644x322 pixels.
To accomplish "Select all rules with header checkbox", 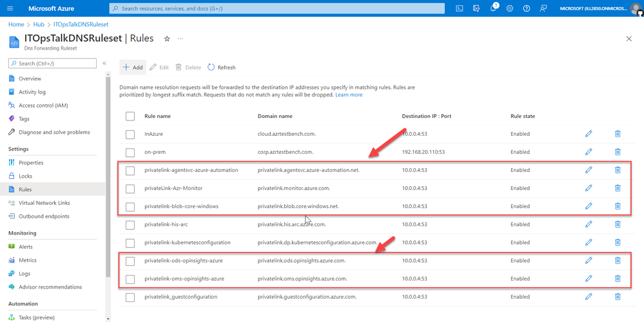I will pyautogui.click(x=130, y=116).
